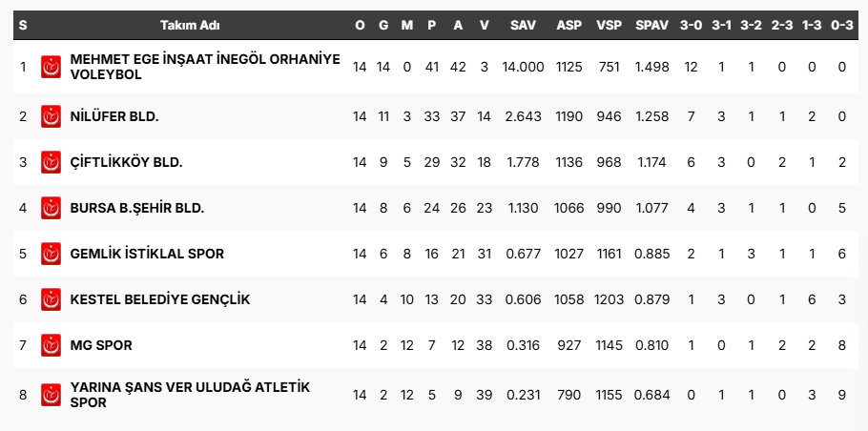Image resolution: width=868 pixels, height=431 pixels.
Task: Click the Yarına Şans Ver Uludağ Atletik logo
Action: (x=51, y=395)
